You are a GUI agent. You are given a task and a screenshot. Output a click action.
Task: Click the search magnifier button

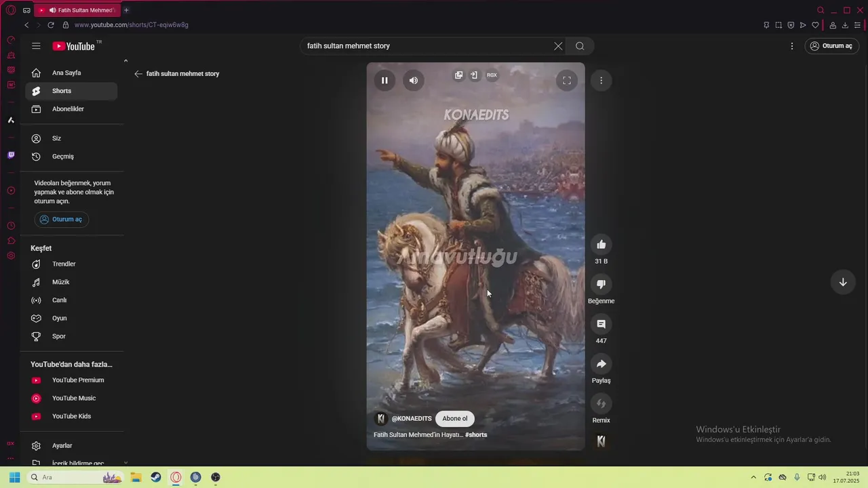pos(580,46)
